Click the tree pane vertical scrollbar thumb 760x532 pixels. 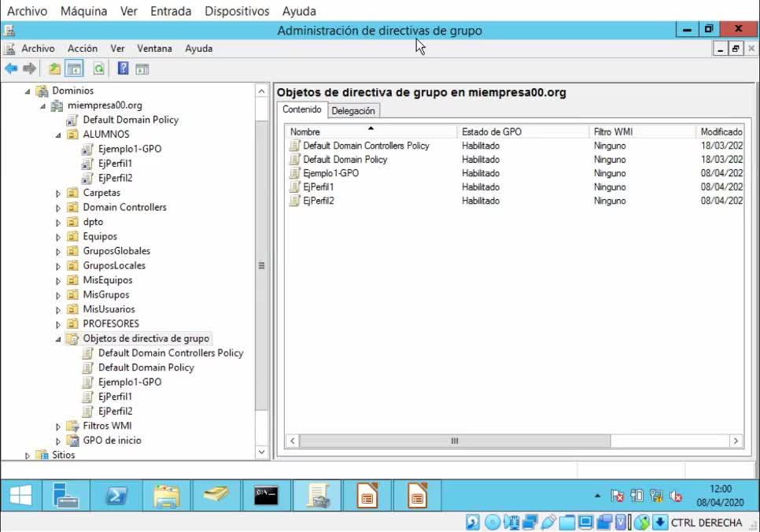click(x=261, y=266)
